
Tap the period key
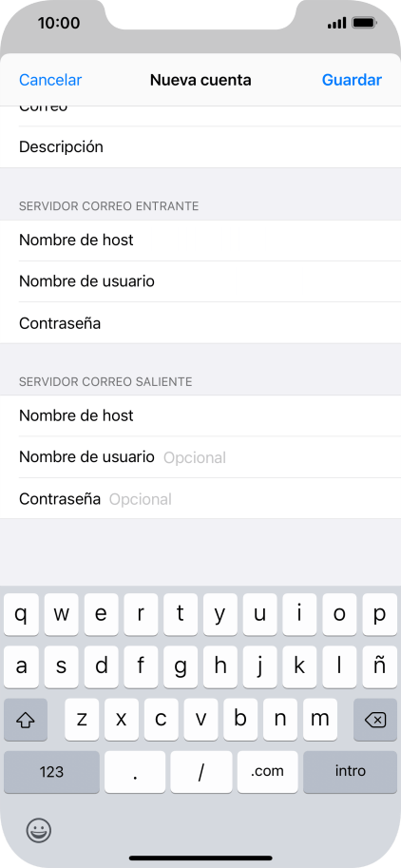click(x=135, y=771)
